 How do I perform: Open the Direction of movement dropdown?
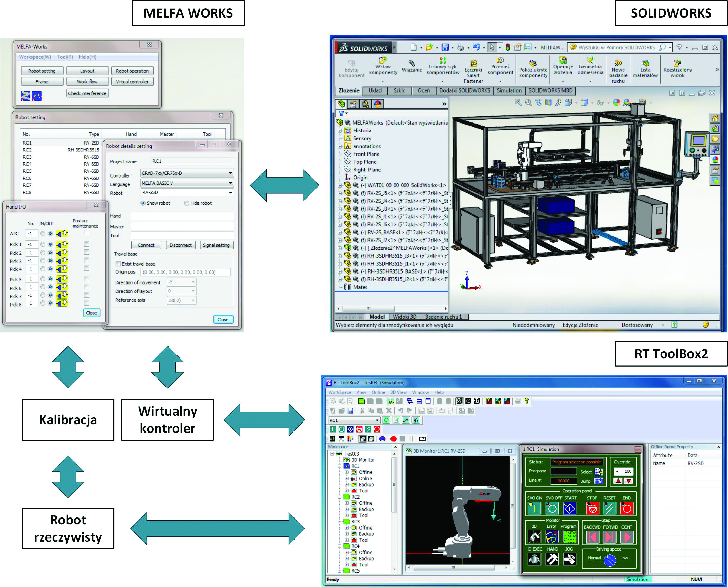182,282
